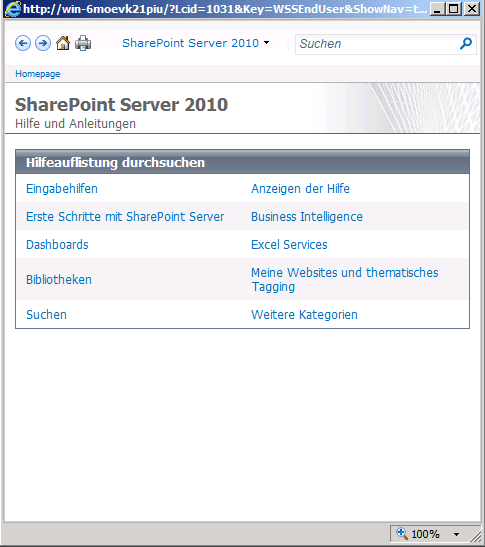
Task: Open the Weitere Kategorien link
Action: (304, 315)
